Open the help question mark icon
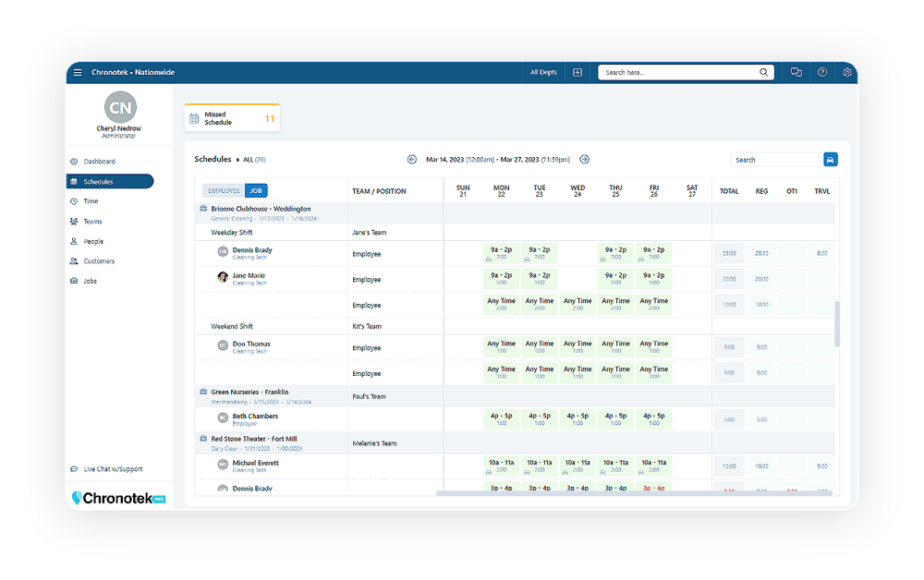Viewport: 924px width, 580px height. (822, 72)
